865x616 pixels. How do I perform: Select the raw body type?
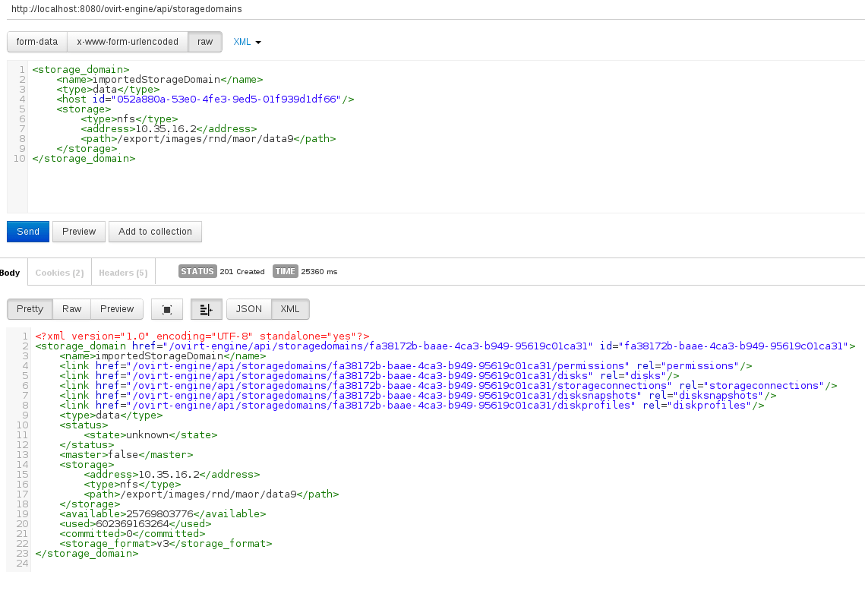pyautogui.click(x=205, y=42)
